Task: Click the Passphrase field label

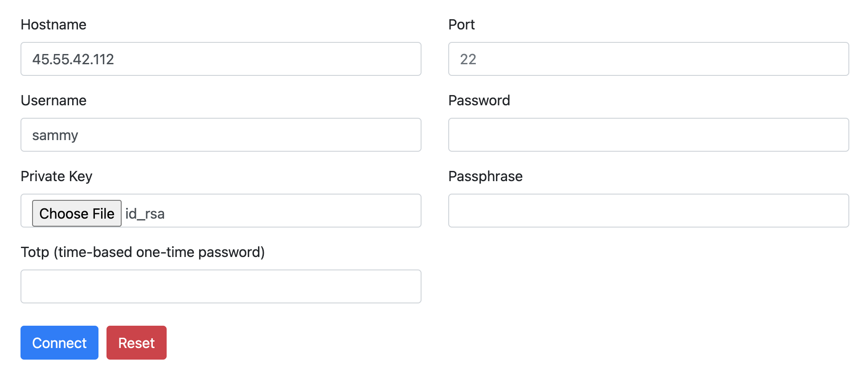Action: pyautogui.click(x=485, y=177)
